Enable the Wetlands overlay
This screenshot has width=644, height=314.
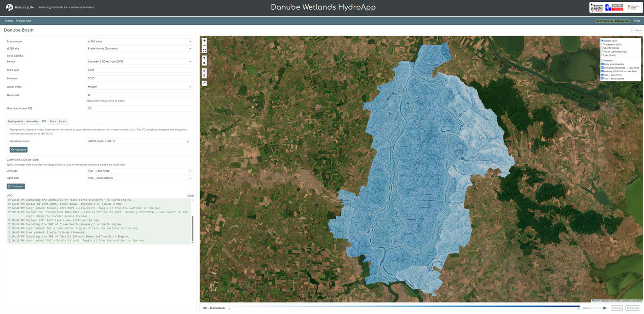603,60
